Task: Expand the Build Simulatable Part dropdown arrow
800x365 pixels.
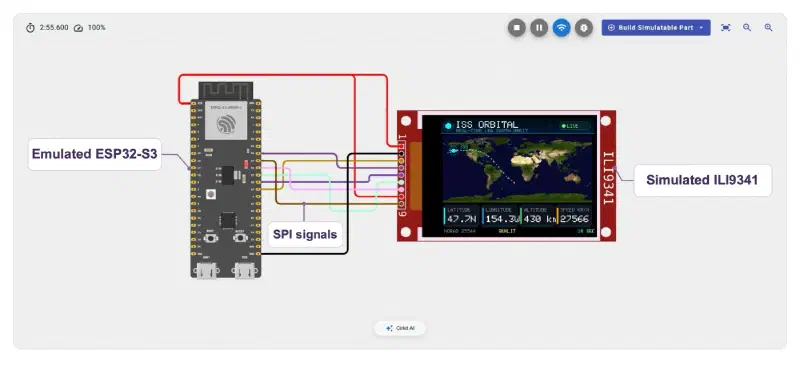Action: coord(702,28)
